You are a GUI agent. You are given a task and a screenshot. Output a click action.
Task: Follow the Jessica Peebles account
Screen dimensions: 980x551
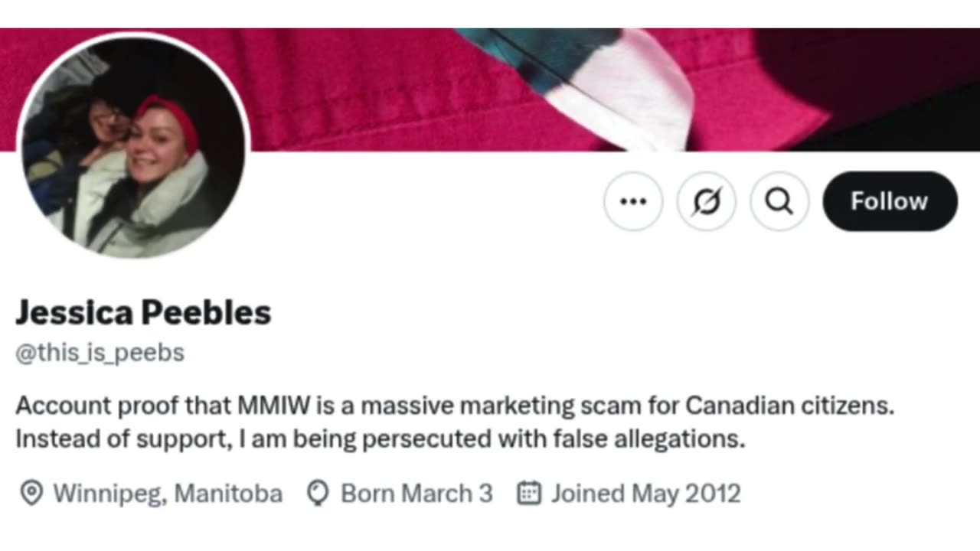coord(890,201)
